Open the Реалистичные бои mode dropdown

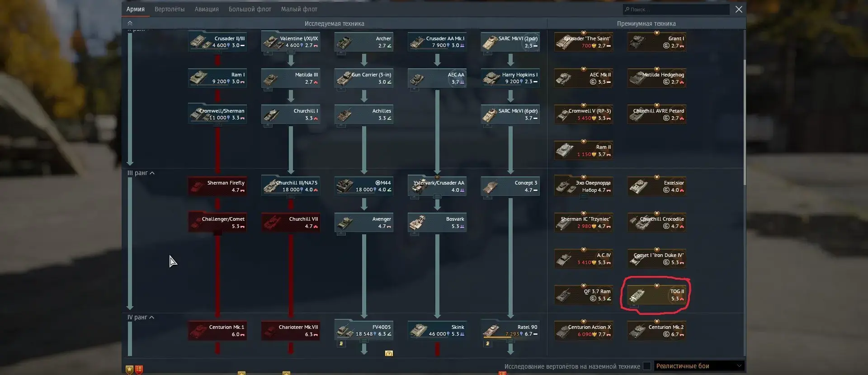coord(699,366)
